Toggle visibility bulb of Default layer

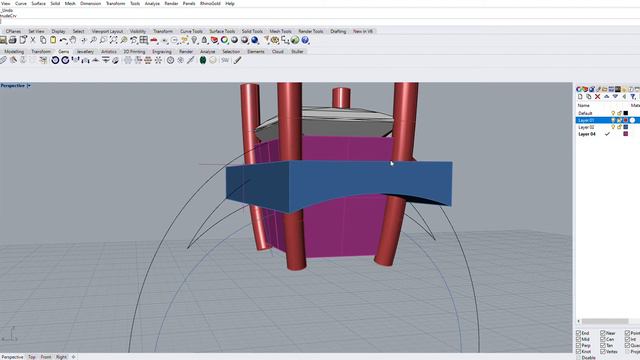click(613, 113)
